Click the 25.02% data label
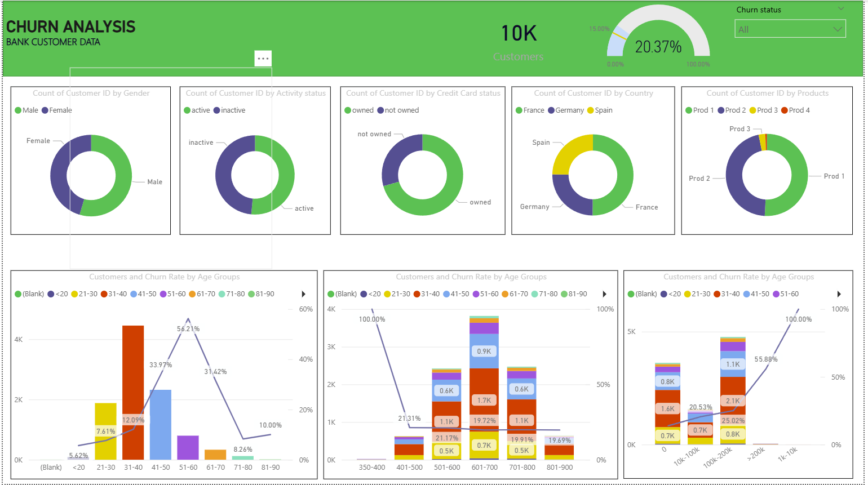The image size is (868, 485). [733, 421]
